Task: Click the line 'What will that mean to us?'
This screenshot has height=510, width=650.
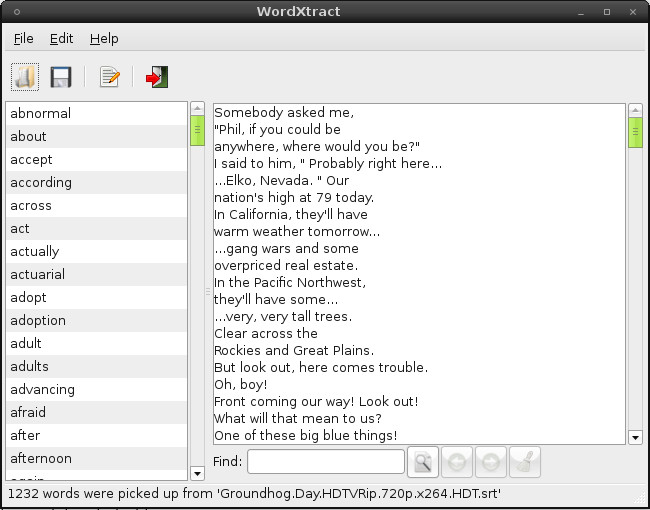Action: coord(298,418)
